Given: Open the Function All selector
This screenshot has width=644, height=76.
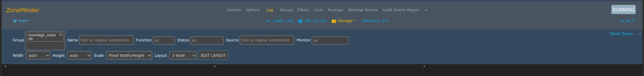Looking at the screenshot, I should pyautogui.click(x=164, y=40).
